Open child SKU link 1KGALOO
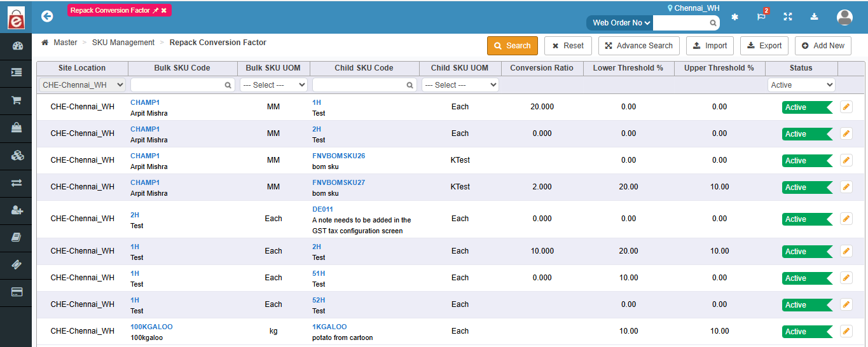 coord(329,327)
